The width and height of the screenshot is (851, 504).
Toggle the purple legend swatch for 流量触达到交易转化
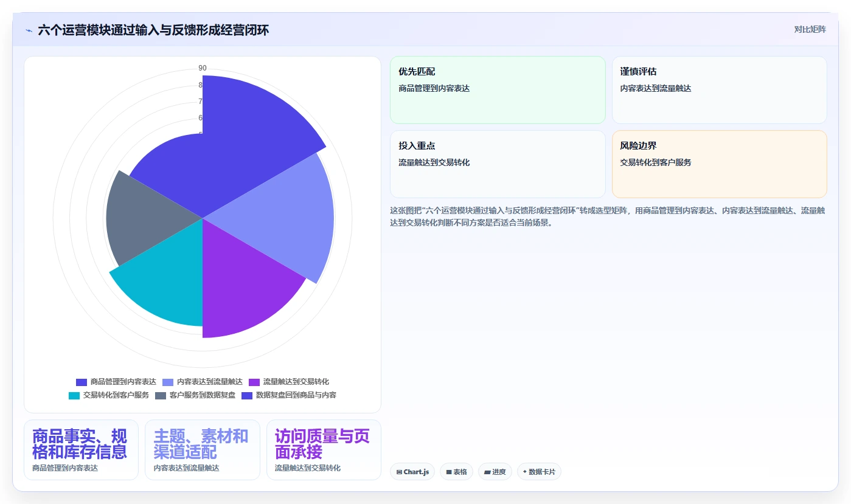pos(254,382)
